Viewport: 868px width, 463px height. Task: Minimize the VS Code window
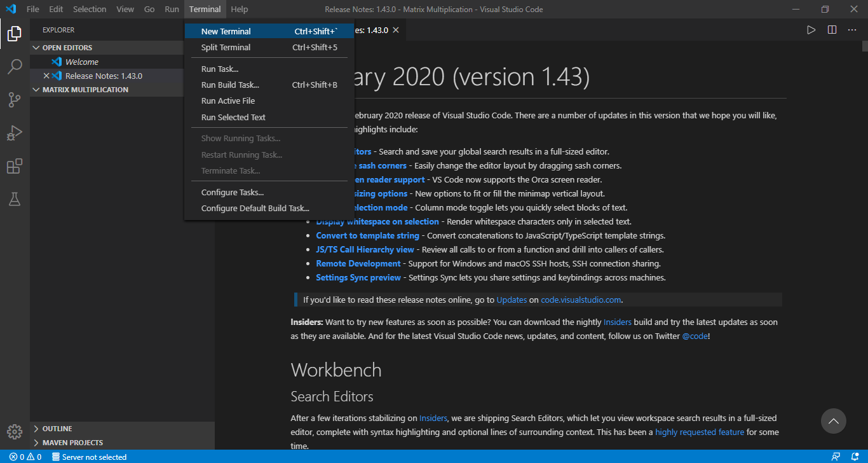796,9
